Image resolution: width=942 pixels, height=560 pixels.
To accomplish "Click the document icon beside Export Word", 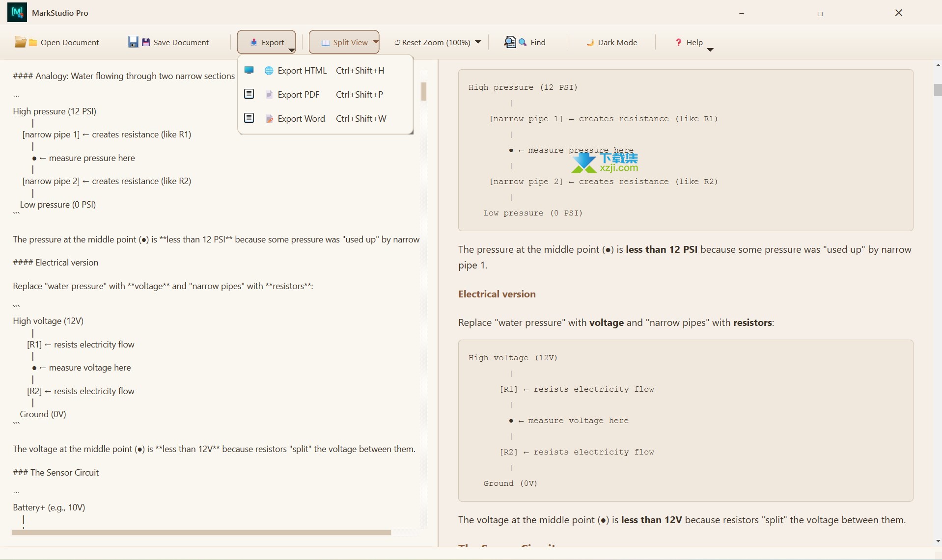I will click(x=269, y=119).
